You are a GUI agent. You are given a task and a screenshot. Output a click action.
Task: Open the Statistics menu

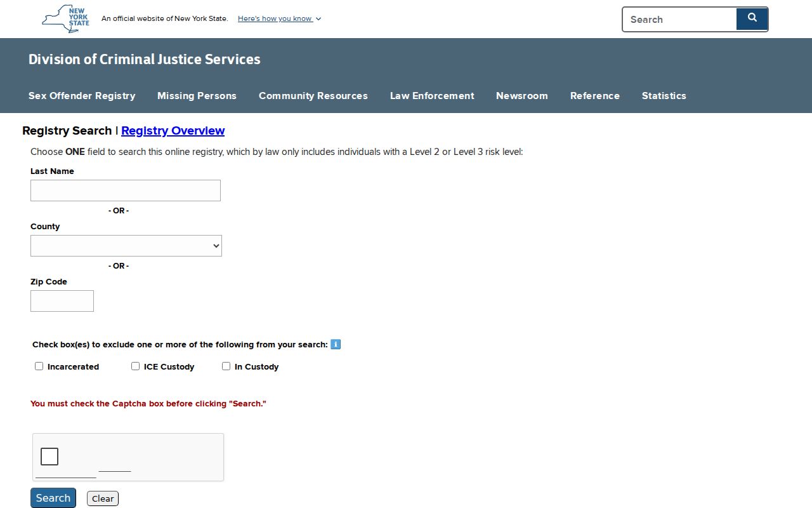coord(664,96)
